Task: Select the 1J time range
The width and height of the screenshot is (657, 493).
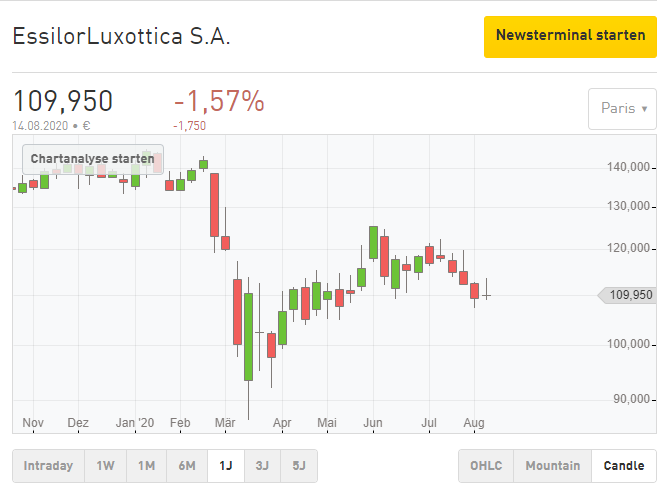Action: pos(227,465)
